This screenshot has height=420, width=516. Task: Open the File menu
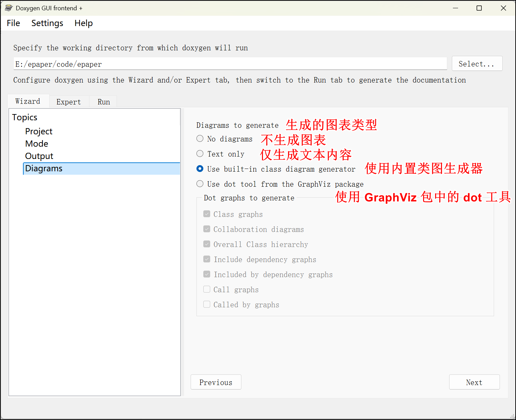point(13,23)
